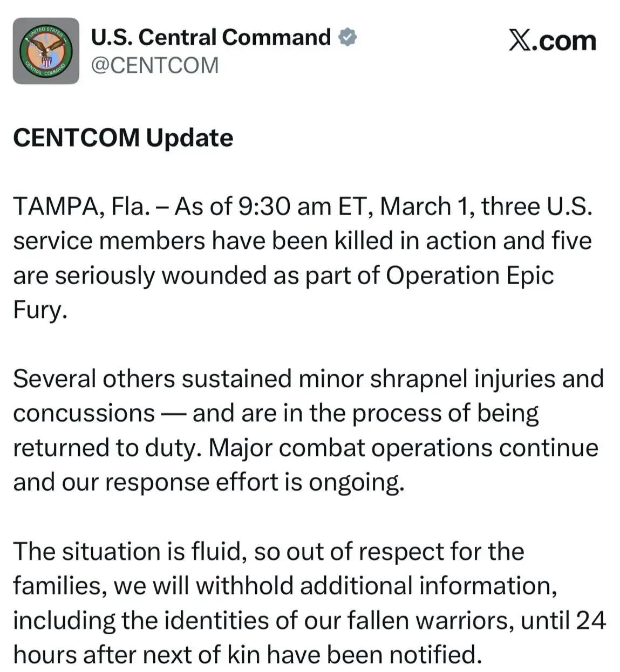620x672 pixels.
Task: Click the @CENTCOM handle
Action: (155, 66)
